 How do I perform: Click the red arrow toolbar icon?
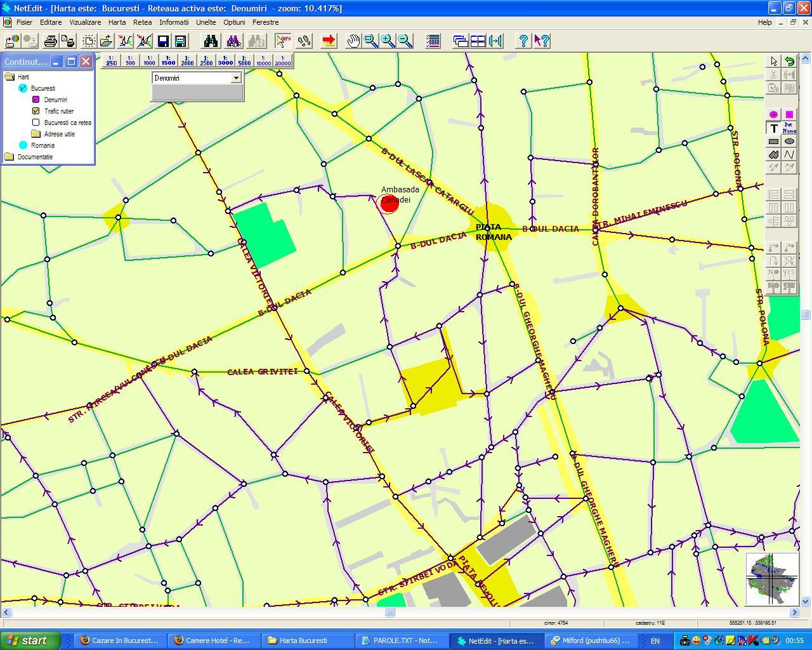click(x=329, y=41)
